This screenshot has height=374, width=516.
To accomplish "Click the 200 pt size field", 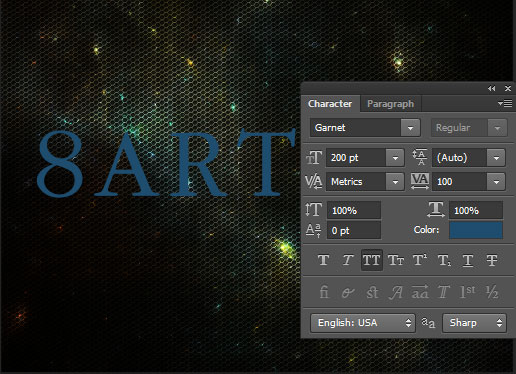I will click(x=356, y=157).
